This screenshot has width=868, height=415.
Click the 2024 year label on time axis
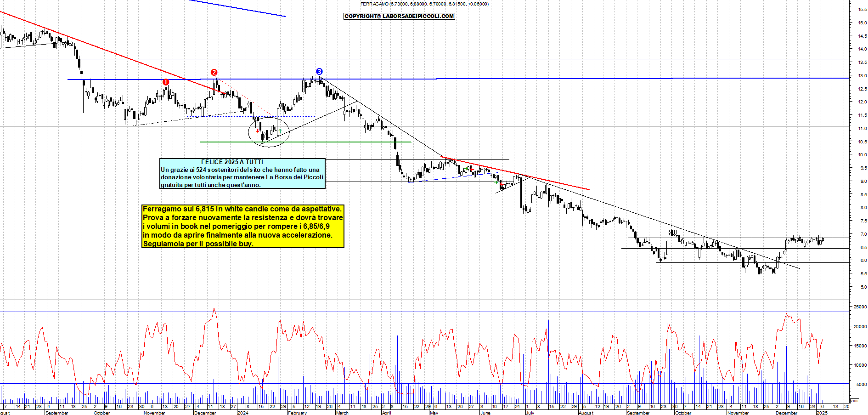242,413
